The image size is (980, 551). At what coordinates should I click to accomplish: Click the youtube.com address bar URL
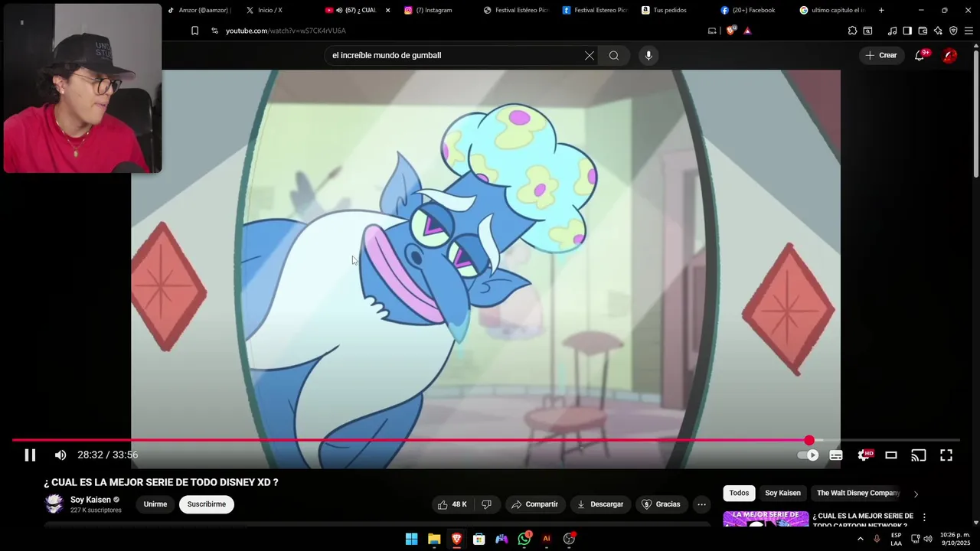tap(286, 31)
